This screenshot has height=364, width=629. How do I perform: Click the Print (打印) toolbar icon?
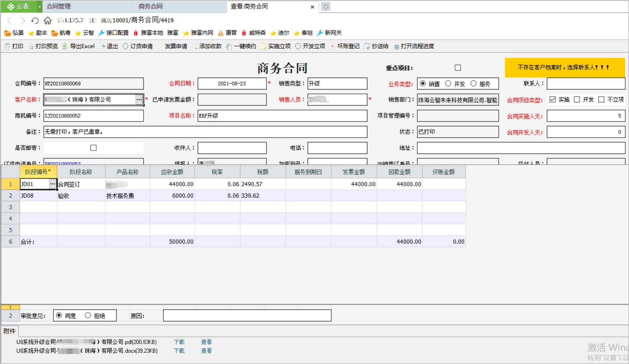(14, 46)
